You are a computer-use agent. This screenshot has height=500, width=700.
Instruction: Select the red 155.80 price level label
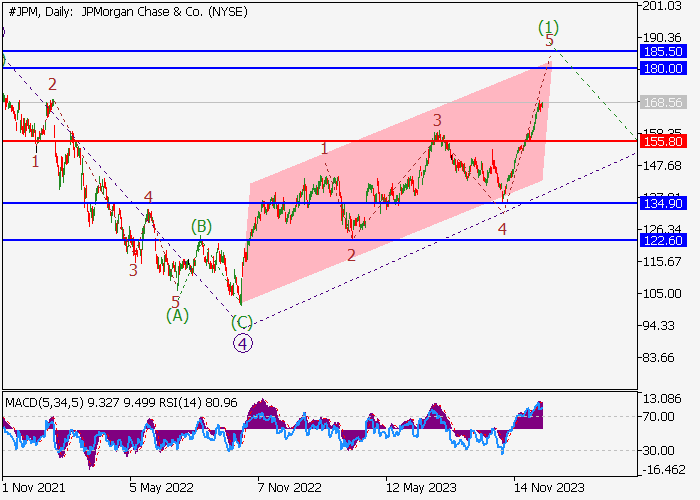pos(663,142)
